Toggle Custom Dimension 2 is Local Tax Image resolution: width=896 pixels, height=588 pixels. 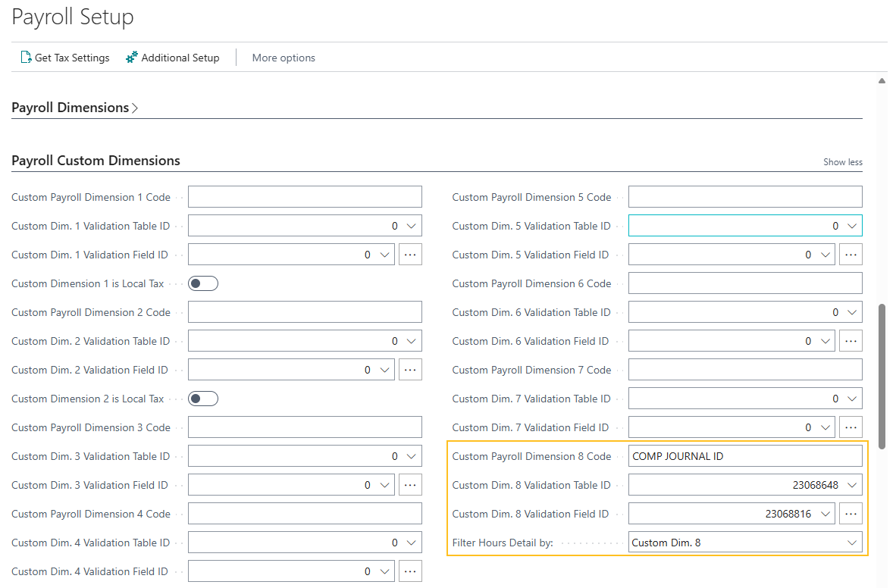click(202, 398)
